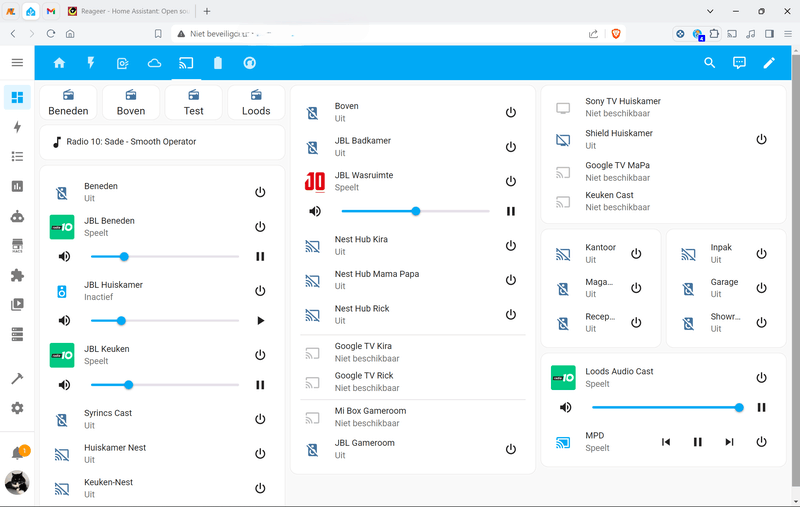Toggle power for JBL Beneden
This screenshot has height=507, width=800.
(x=260, y=226)
